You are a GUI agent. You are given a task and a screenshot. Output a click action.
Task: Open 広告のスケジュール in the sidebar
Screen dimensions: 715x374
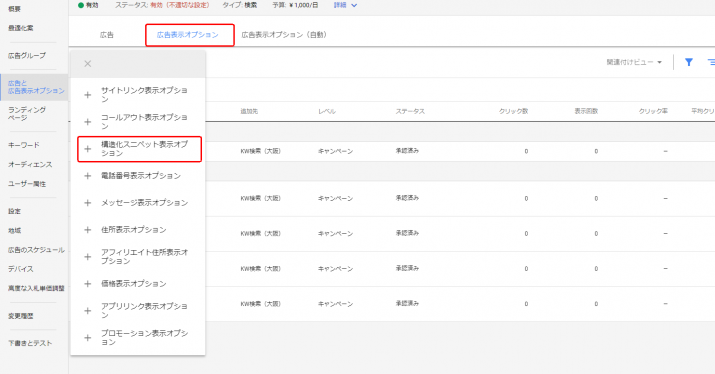[x=36, y=250]
